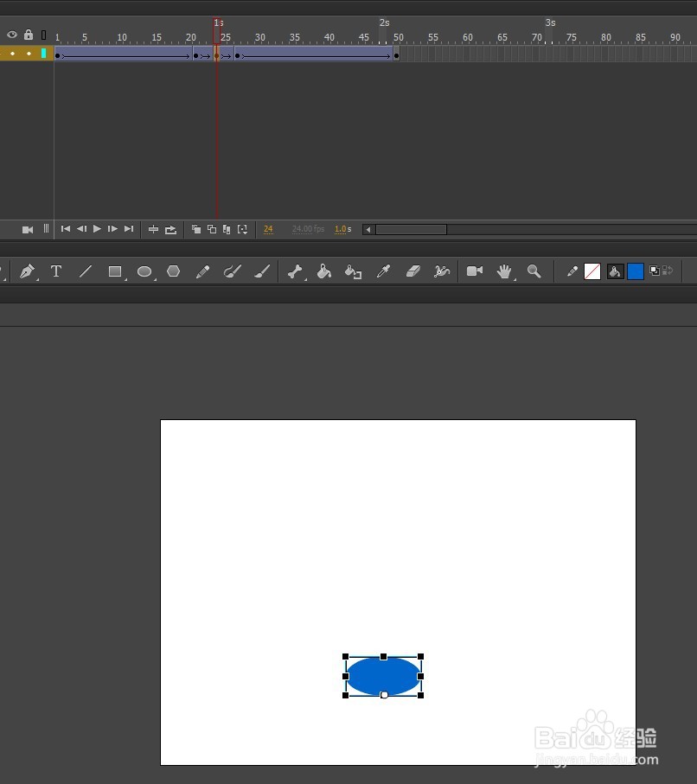Toggle layer visibility with the eye icon

(11, 35)
